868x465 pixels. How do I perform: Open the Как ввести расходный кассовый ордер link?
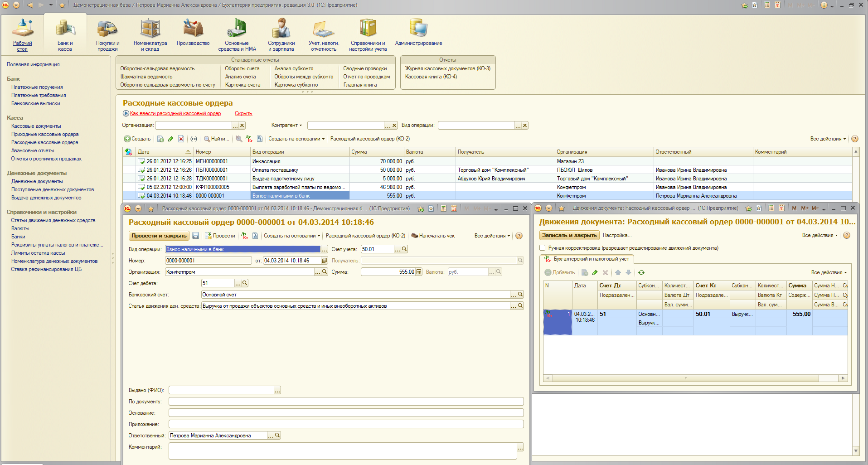[x=175, y=113]
